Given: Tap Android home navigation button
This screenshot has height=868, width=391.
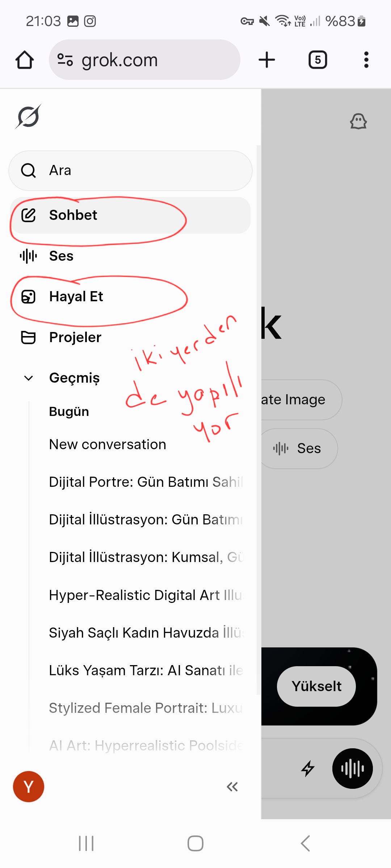Looking at the screenshot, I should (x=195, y=843).
